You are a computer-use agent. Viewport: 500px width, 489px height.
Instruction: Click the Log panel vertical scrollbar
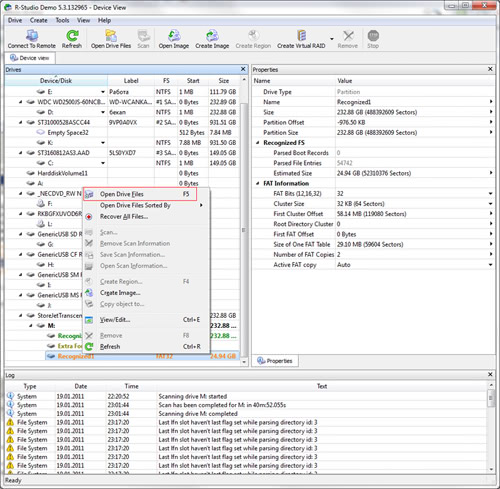tap(491, 427)
